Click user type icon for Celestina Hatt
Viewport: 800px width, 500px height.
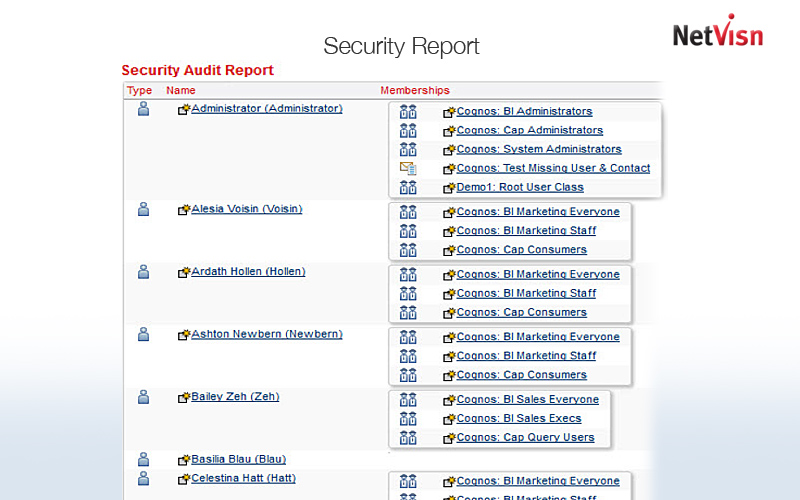(x=143, y=478)
